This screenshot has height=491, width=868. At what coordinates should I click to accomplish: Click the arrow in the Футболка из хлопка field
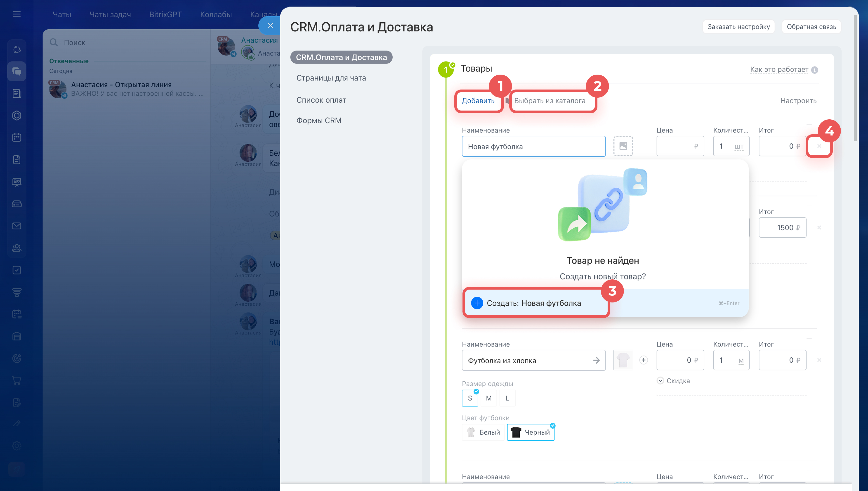pyautogui.click(x=596, y=360)
